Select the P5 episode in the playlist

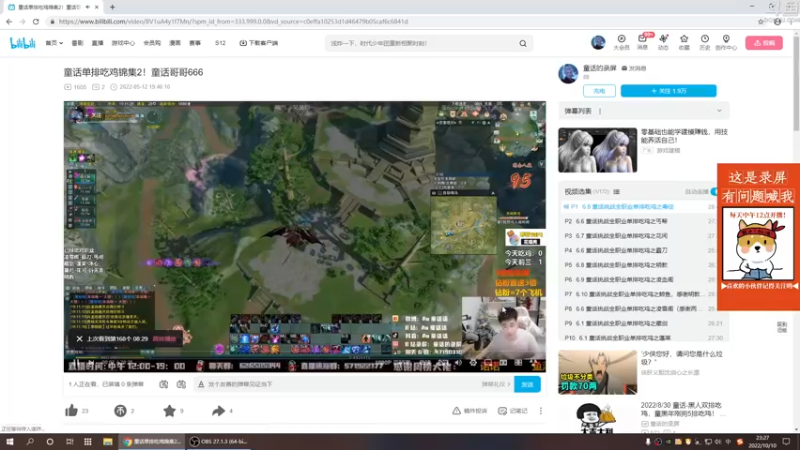click(638, 265)
